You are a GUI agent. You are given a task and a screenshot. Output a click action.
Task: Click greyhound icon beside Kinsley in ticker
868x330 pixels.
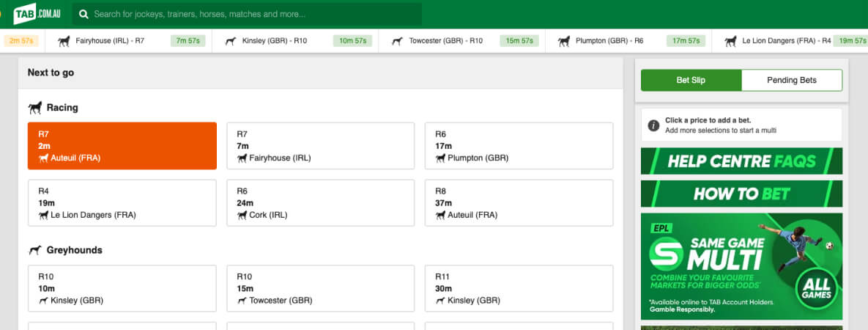[231, 41]
